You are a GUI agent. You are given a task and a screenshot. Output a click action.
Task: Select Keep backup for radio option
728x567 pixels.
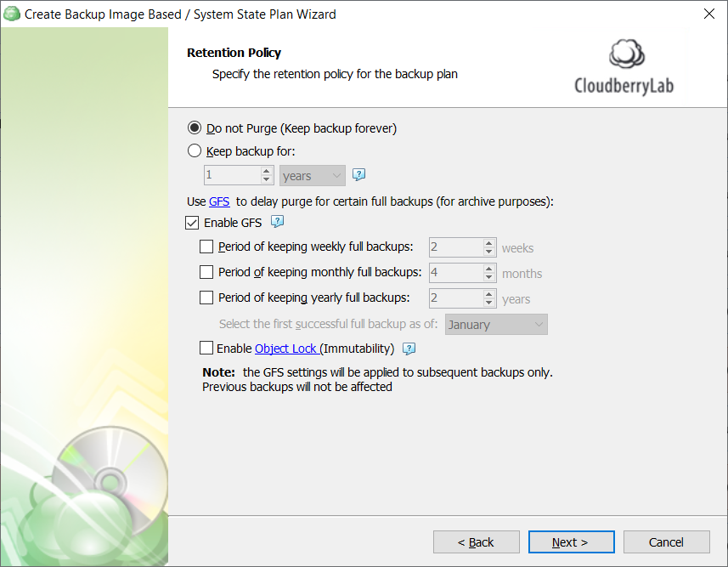[195, 150]
